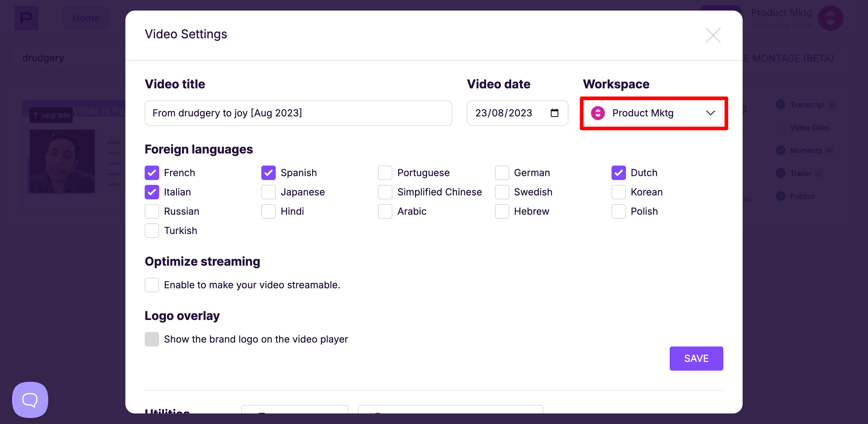The height and width of the screenshot is (424, 868).
Task: Click the Product Mktg workspace avatar icon
Action: (x=597, y=113)
